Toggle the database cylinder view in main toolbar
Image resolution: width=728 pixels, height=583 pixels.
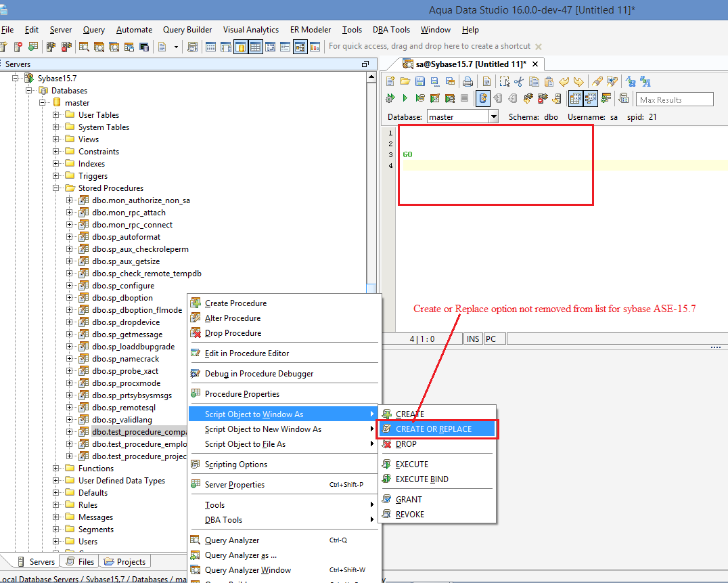(240, 47)
